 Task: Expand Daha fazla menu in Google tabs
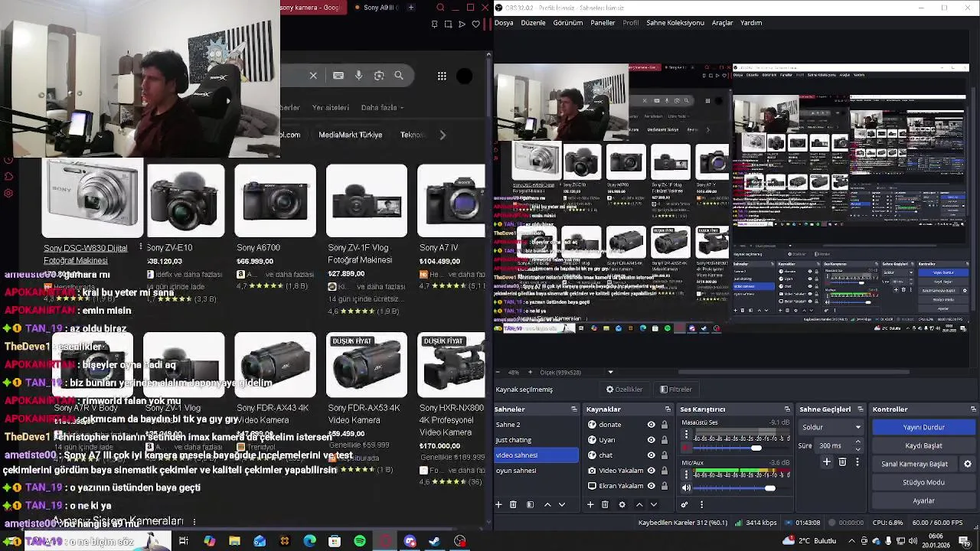click(382, 108)
